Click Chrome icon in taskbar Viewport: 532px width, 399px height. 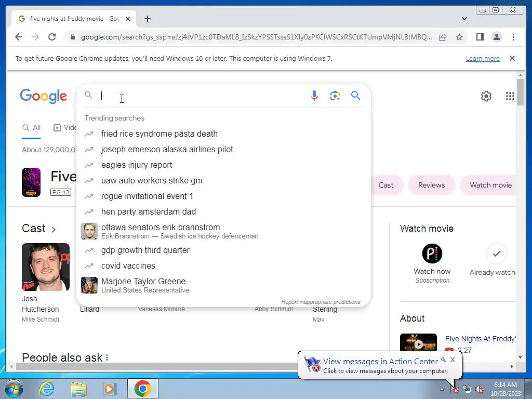142,389
